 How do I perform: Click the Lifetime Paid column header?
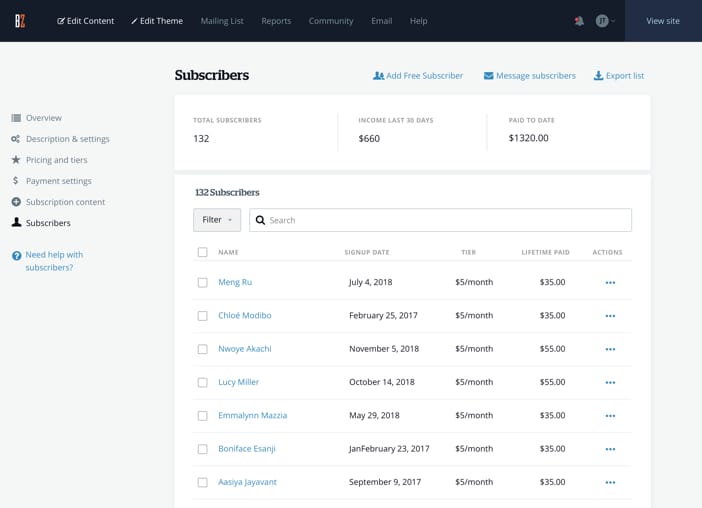click(x=545, y=252)
